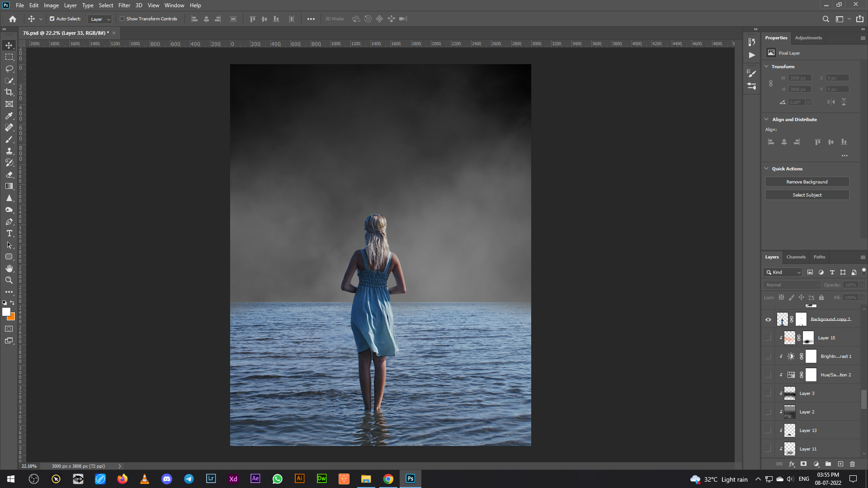Select the Rectangular Marquee tool

9,57
